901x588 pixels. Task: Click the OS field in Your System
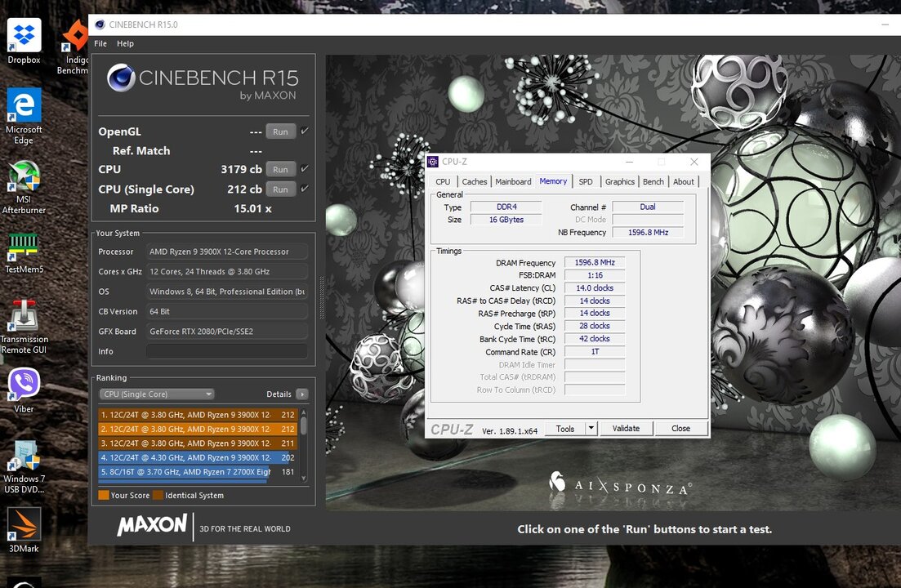[226, 292]
